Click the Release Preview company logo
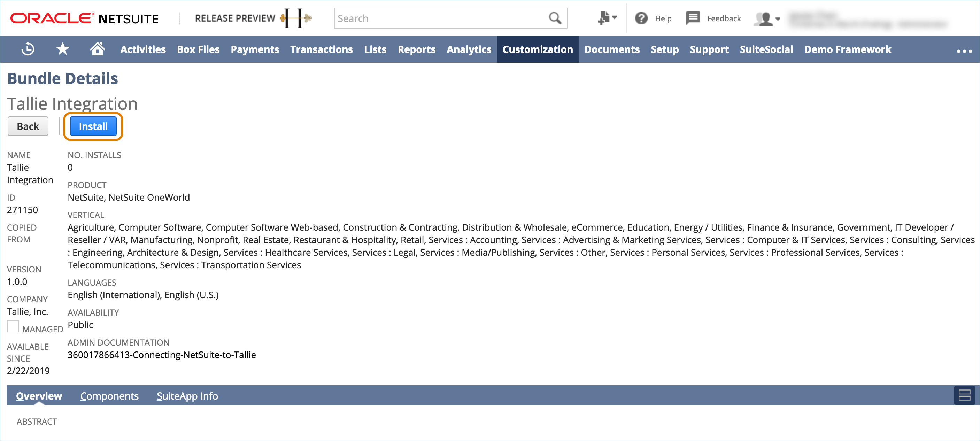The width and height of the screenshot is (980, 441). (x=253, y=18)
